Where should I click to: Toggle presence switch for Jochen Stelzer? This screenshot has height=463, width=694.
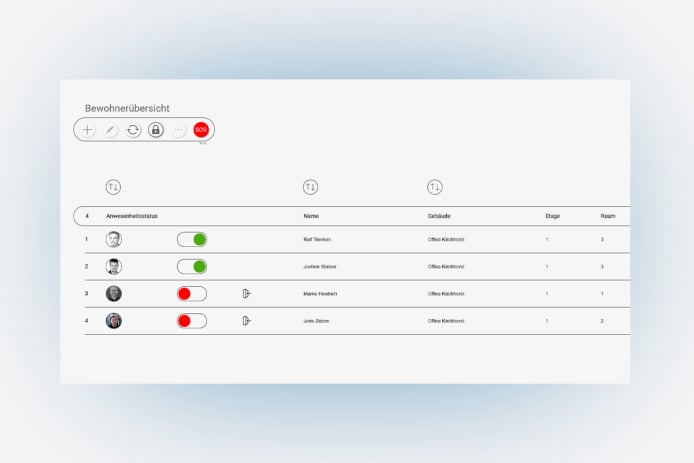tap(192, 267)
